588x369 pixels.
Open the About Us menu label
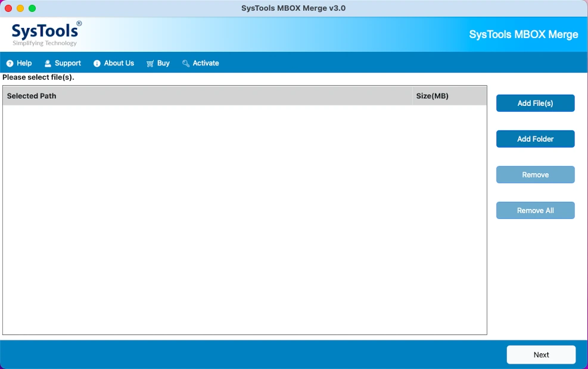click(x=119, y=63)
